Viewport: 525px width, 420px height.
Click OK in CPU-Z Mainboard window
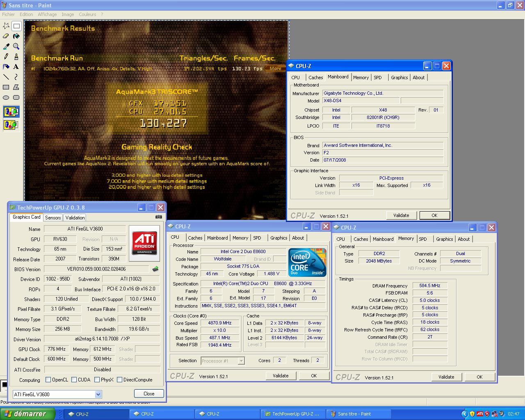(x=434, y=215)
